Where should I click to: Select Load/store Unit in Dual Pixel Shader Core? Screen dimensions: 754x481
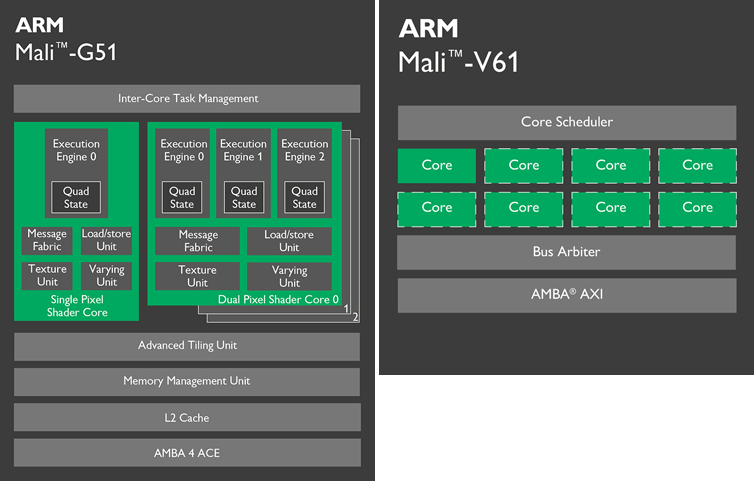pyautogui.click(x=289, y=241)
